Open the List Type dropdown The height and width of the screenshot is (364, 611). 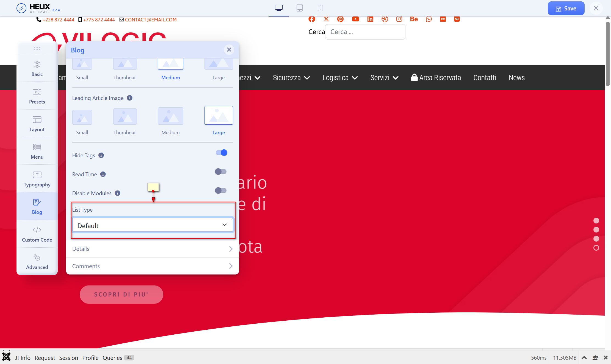coord(153,225)
